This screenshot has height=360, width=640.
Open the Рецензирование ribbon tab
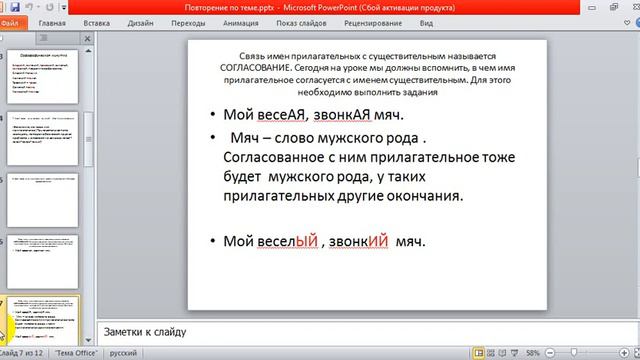373,23
